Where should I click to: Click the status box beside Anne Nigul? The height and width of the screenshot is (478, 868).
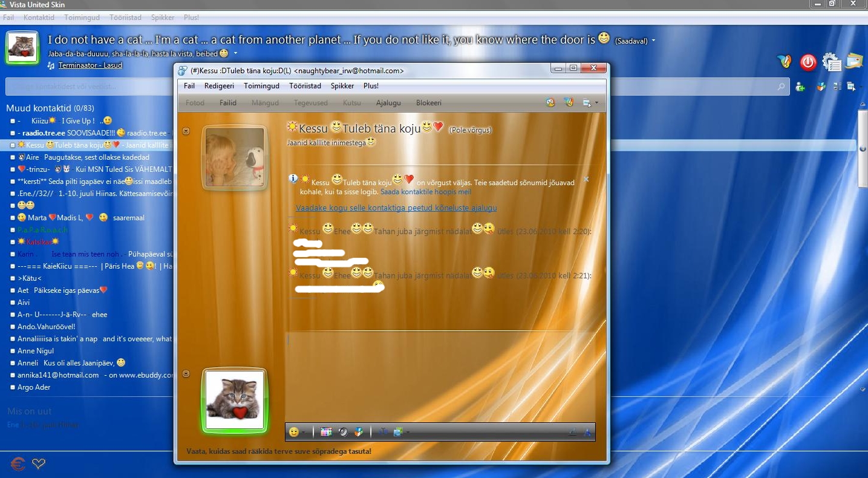[x=12, y=351]
